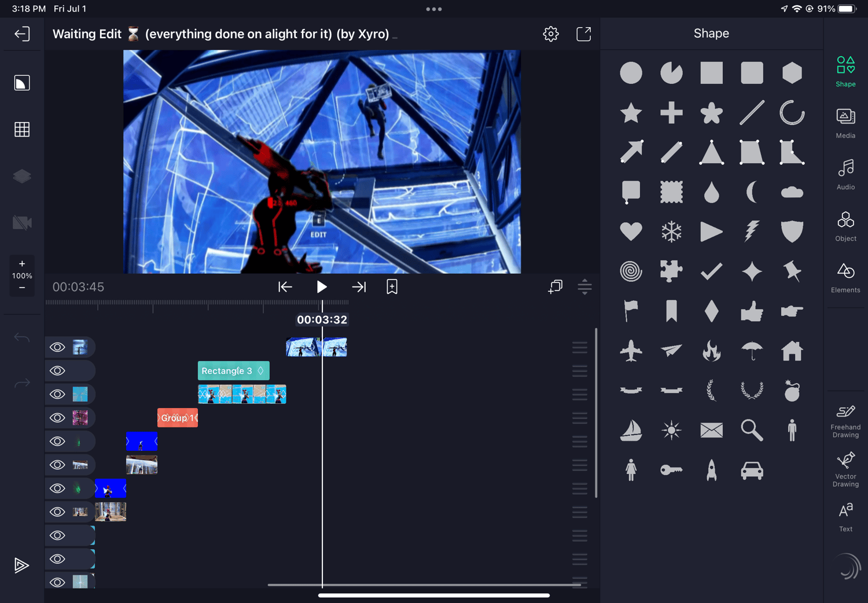Zoom out the preview with minus

click(22, 288)
